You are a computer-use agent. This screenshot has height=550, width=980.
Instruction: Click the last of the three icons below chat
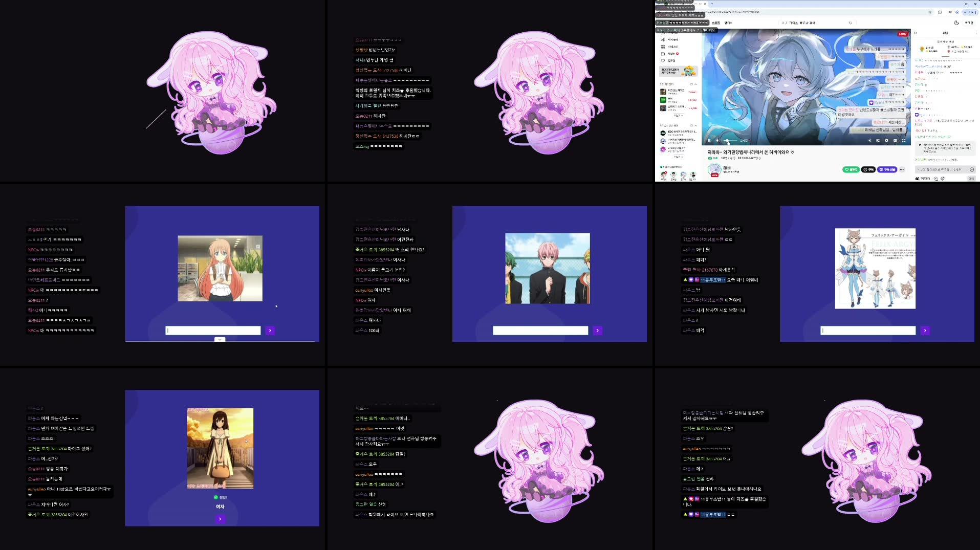(943, 179)
